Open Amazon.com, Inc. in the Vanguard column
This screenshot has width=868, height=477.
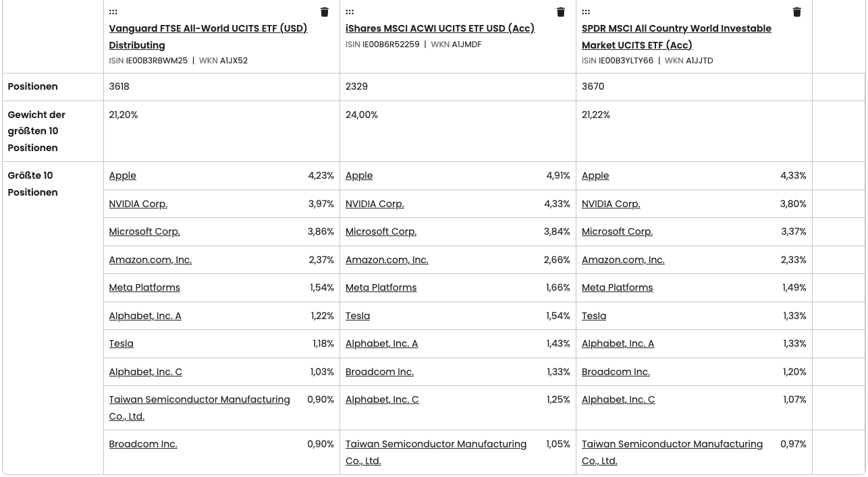150,260
